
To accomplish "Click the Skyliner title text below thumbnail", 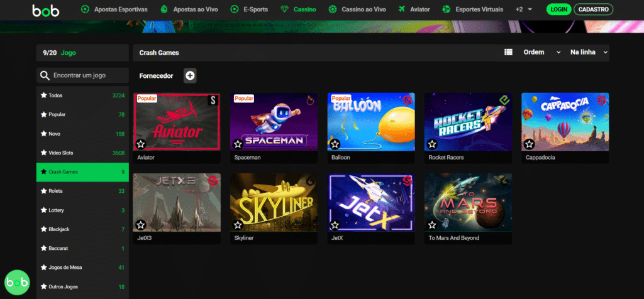I will click(x=243, y=238).
